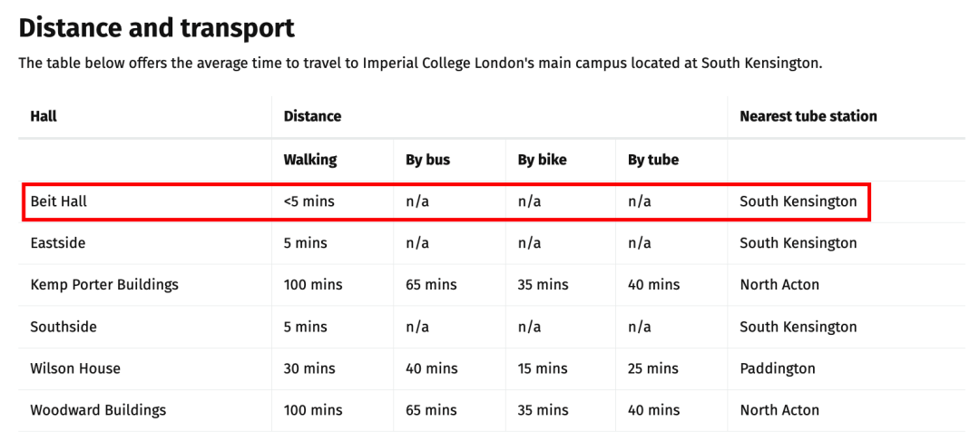
Task: Click the By tube sub-header
Action: pyautogui.click(x=653, y=160)
